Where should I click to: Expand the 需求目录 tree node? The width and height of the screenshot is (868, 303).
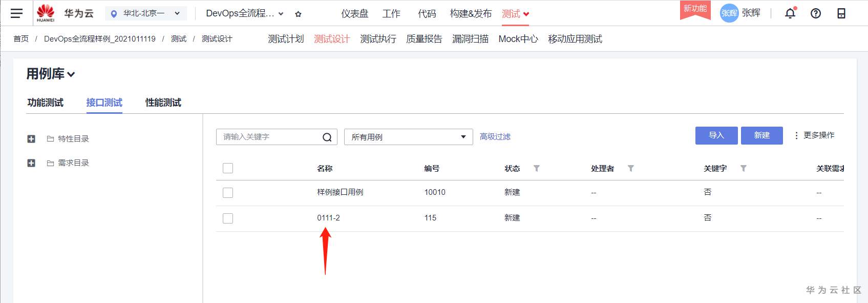(x=31, y=163)
